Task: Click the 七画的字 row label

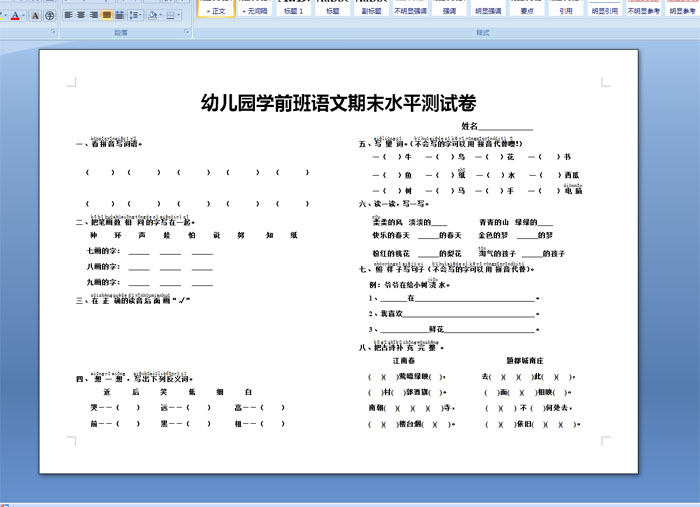Action: (104, 251)
